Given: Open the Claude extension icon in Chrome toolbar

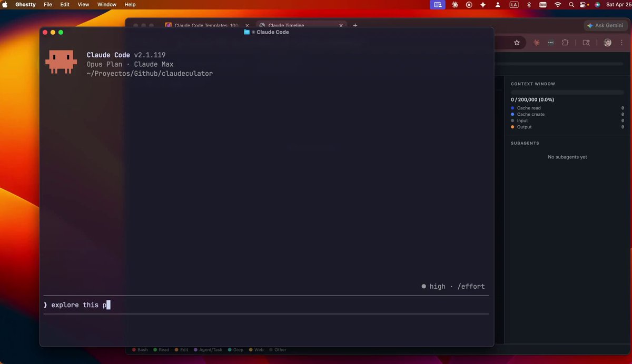Looking at the screenshot, I should coord(536,43).
